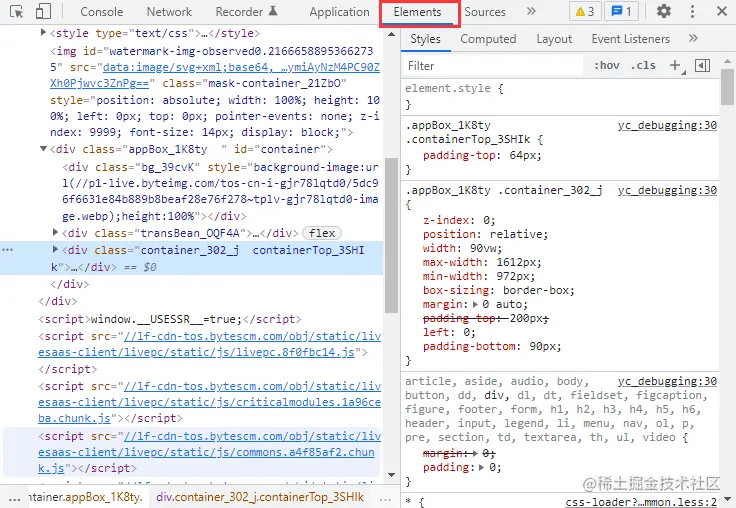Image resolution: width=736 pixels, height=508 pixels.
Task: Click the Styles pane scroll up arrow
Action: point(728,62)
